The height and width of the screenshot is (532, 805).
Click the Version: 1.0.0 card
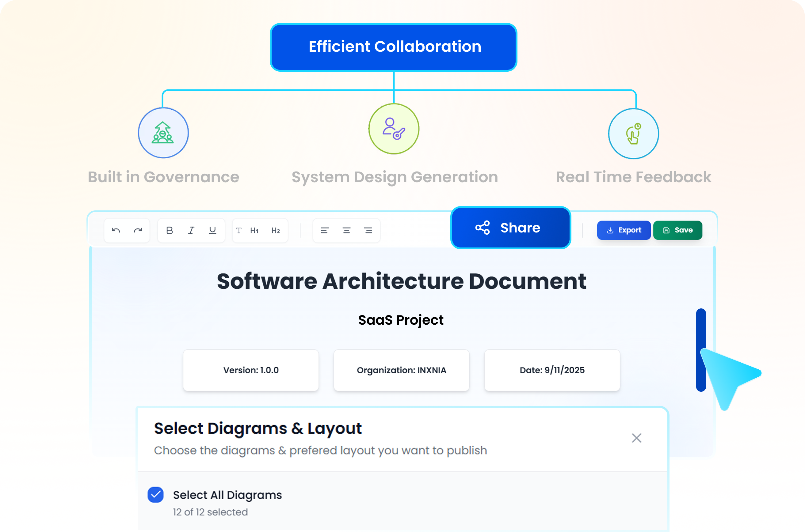251,370
